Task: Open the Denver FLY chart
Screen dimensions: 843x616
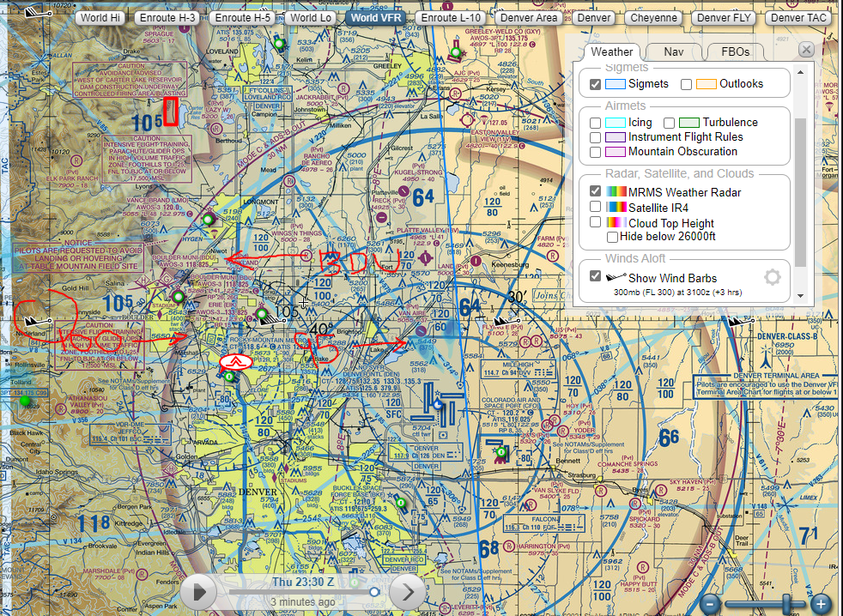Action: coord(724,18)
